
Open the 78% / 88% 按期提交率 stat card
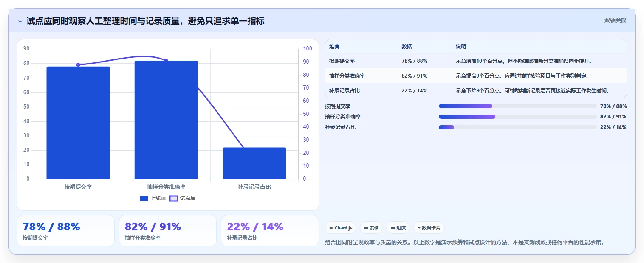click(65, 231)
